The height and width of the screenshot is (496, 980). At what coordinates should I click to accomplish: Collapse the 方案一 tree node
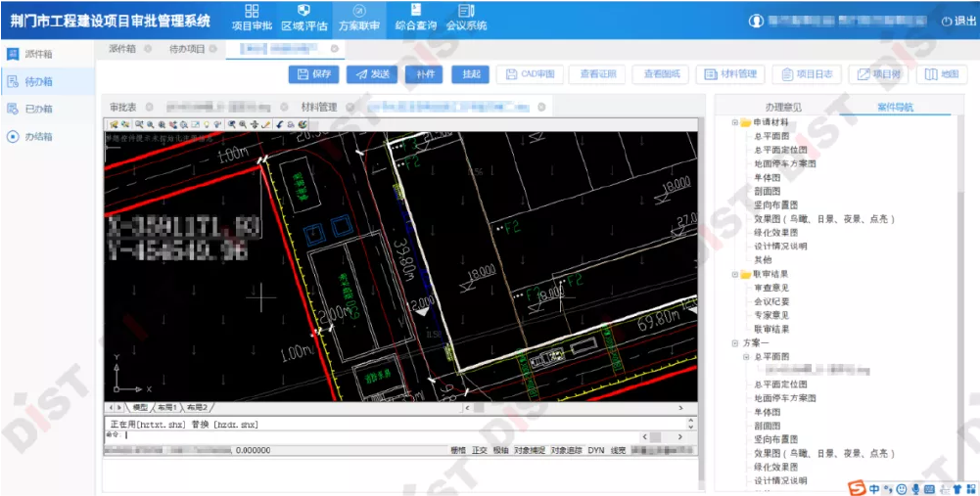[x=735, y=343]
